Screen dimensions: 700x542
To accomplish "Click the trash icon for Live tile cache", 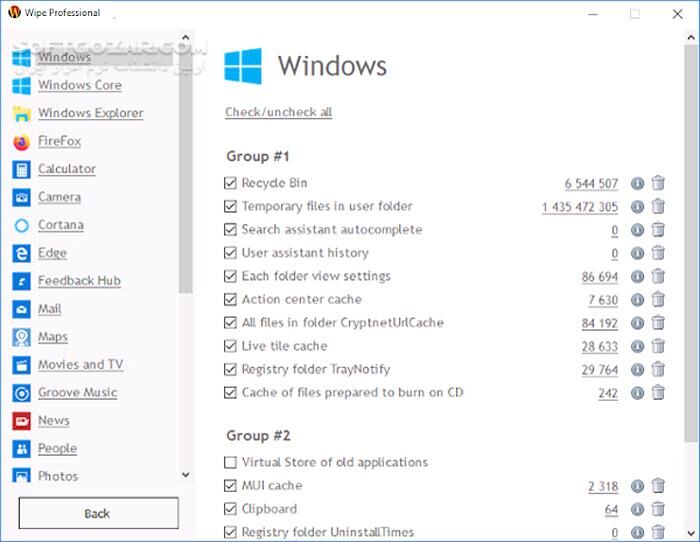I will click(x=658, y=346).
